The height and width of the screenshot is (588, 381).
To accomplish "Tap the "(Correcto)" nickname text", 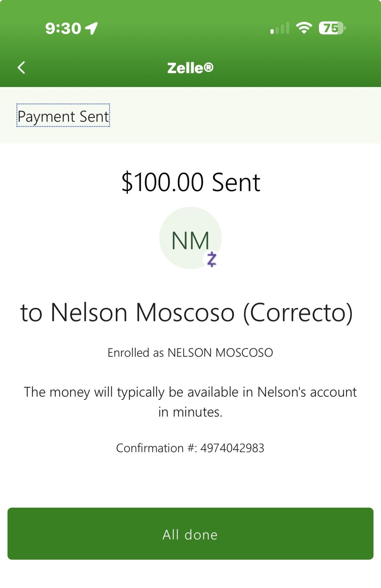I will pos(298,313).
